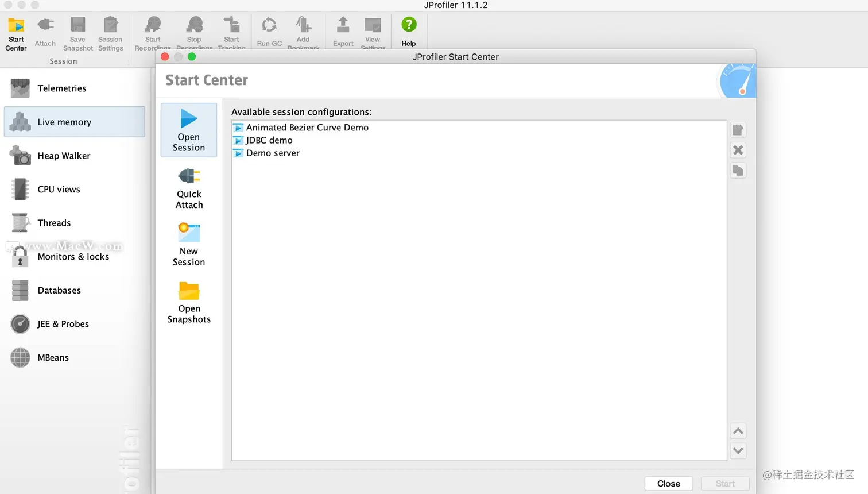868x494 pixels.
Task: Click the disabled Start button
Action: click(x=725, y=484)
